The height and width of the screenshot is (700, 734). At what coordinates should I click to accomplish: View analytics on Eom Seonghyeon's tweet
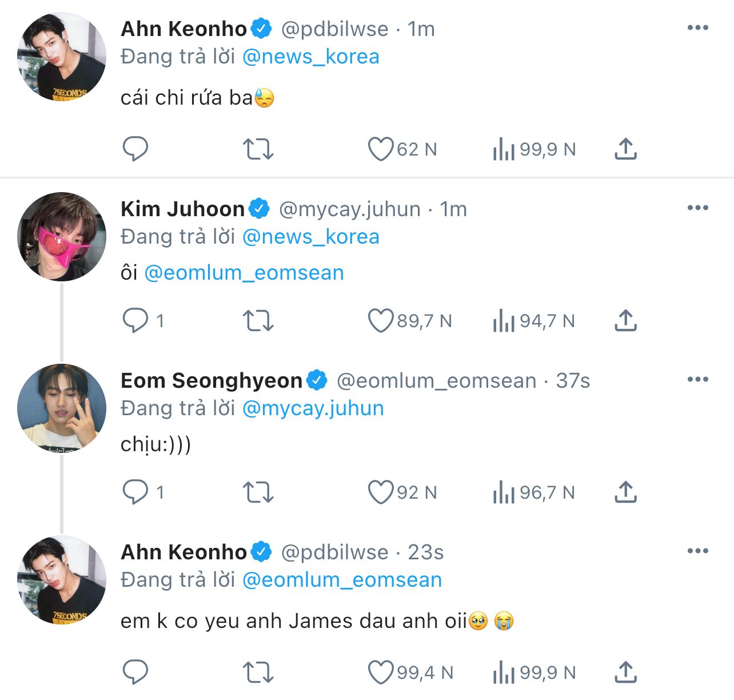click(504, 492)
